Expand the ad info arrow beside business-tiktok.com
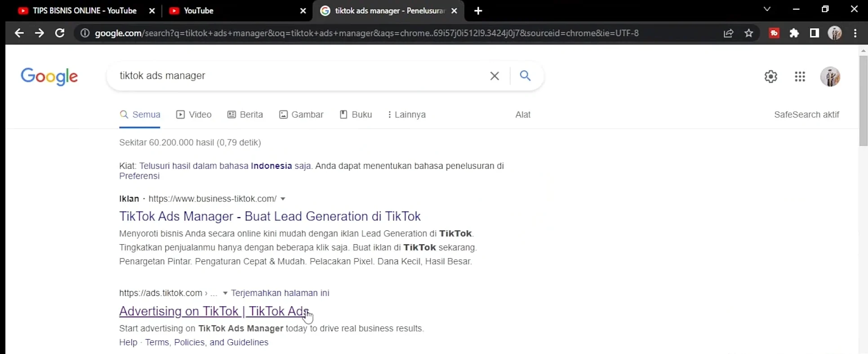 pyautogui.click(x=283, y=199)
